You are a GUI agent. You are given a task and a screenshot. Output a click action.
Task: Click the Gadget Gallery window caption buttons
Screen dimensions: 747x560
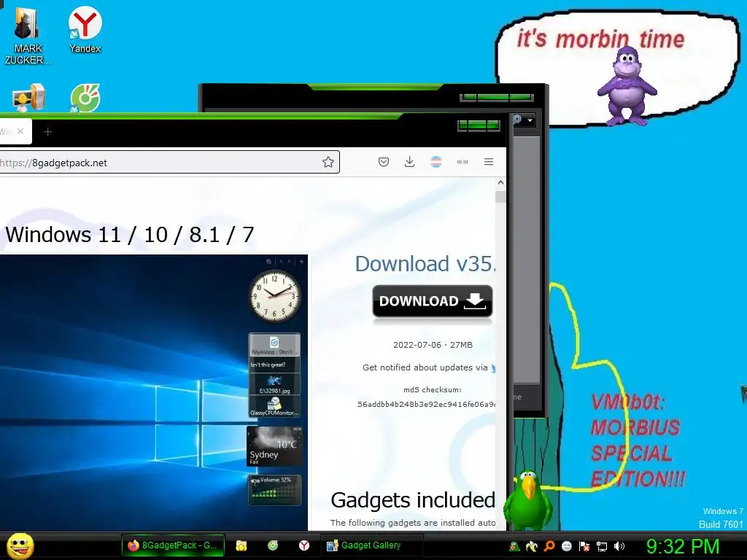pos(496,98)
